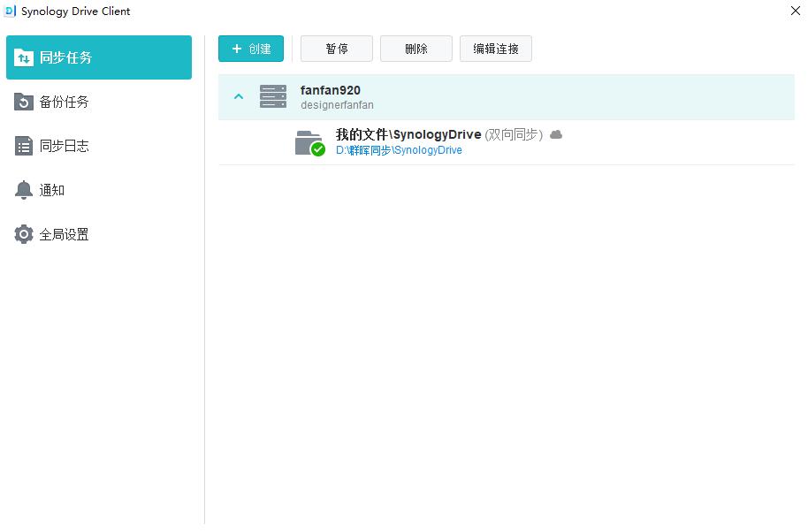This screenshot has height=532, width=808.
Task: Open the D:\群晖同步\SynologyDrive path link
Action: click(x=399, y=150)
